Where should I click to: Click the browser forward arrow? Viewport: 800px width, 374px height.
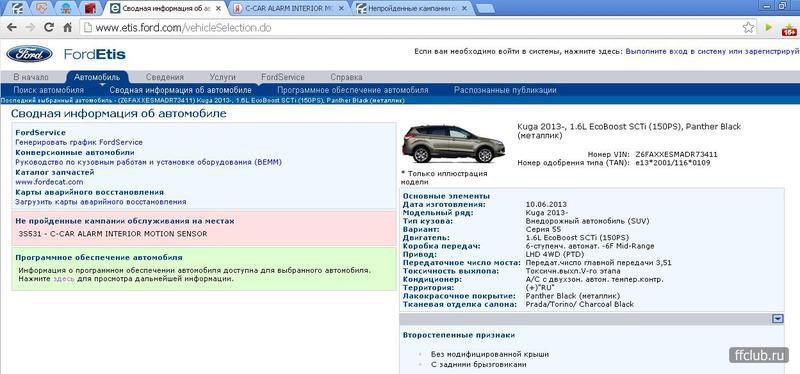coord(30,28)
